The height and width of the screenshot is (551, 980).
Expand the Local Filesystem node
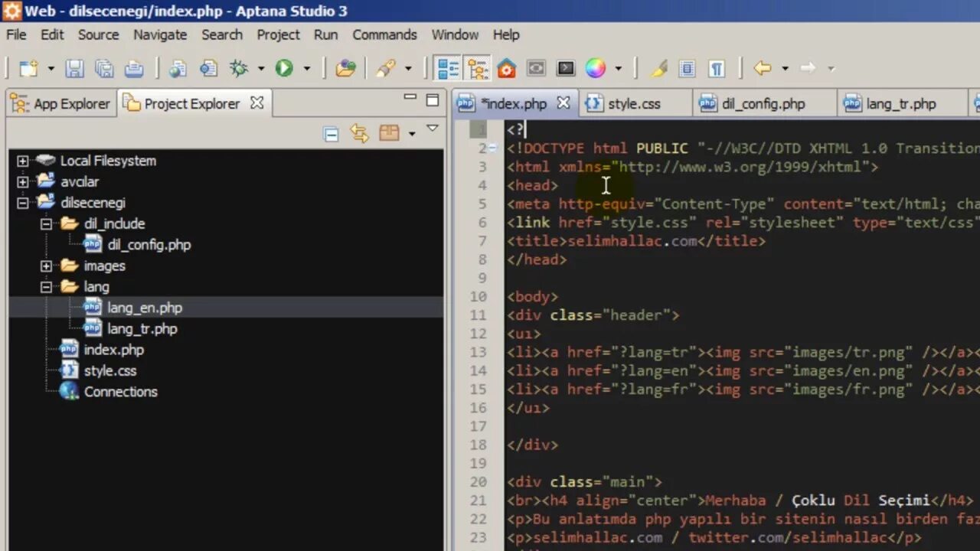click(23, 161)
